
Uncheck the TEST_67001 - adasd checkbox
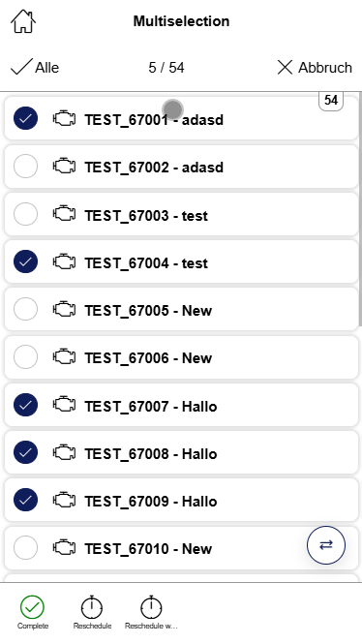25,118
